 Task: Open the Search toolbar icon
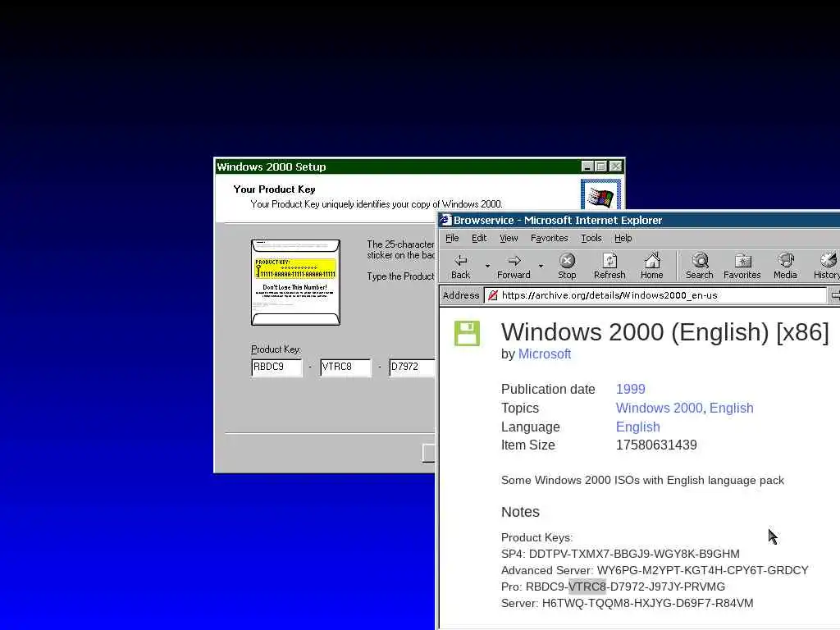click(x=700, y=267)
